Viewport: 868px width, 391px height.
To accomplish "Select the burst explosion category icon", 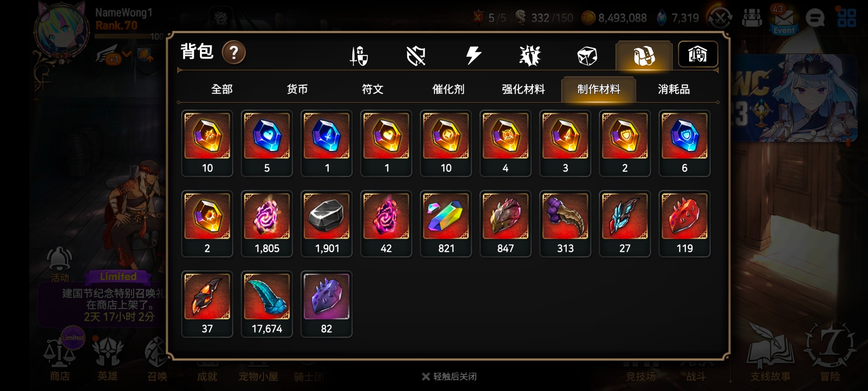I will click(530, 56).
